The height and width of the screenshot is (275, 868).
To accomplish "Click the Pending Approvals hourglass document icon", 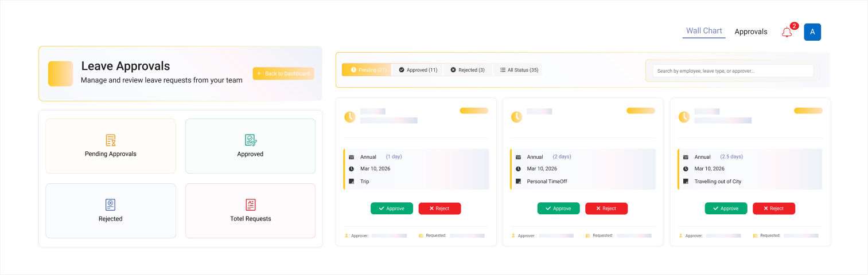I will [x=111, y=140].
